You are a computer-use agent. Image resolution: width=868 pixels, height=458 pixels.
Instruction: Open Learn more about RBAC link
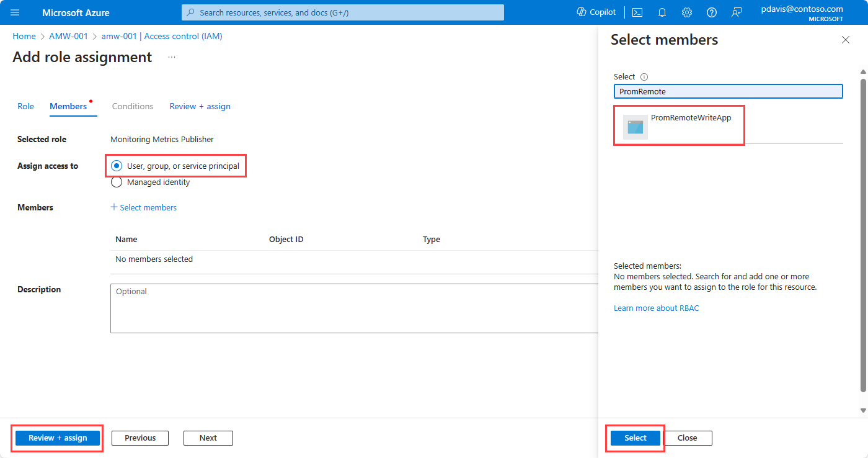[x=656, y=308]
